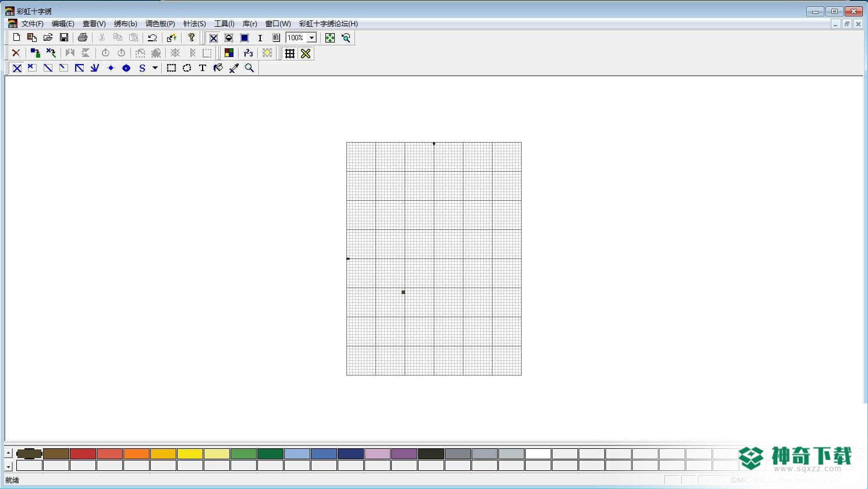
Task: Select the three-quarter stitch tool
Action: click(79, 68)
